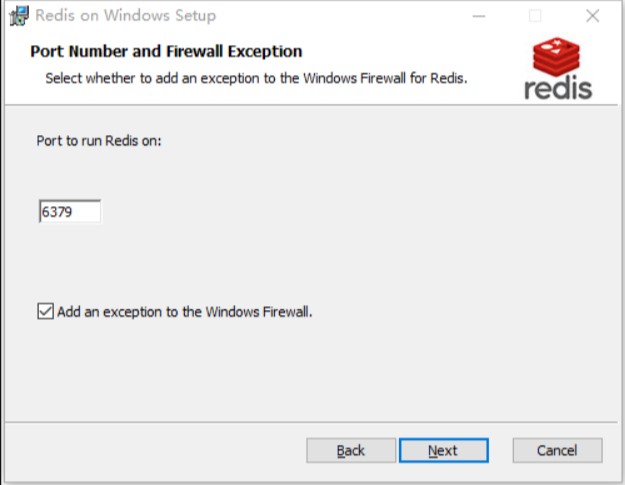
Task: Click the grayed-out maximize button
Action: pos(535,16)
